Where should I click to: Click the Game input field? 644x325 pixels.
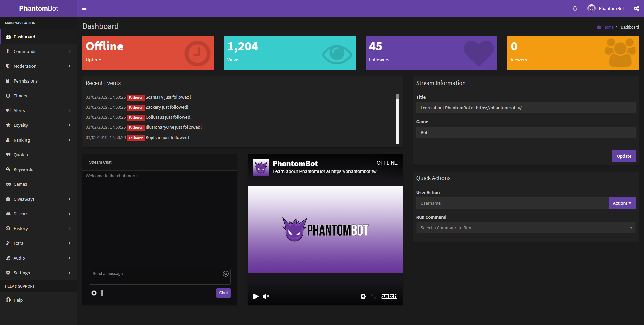(526, 132)
